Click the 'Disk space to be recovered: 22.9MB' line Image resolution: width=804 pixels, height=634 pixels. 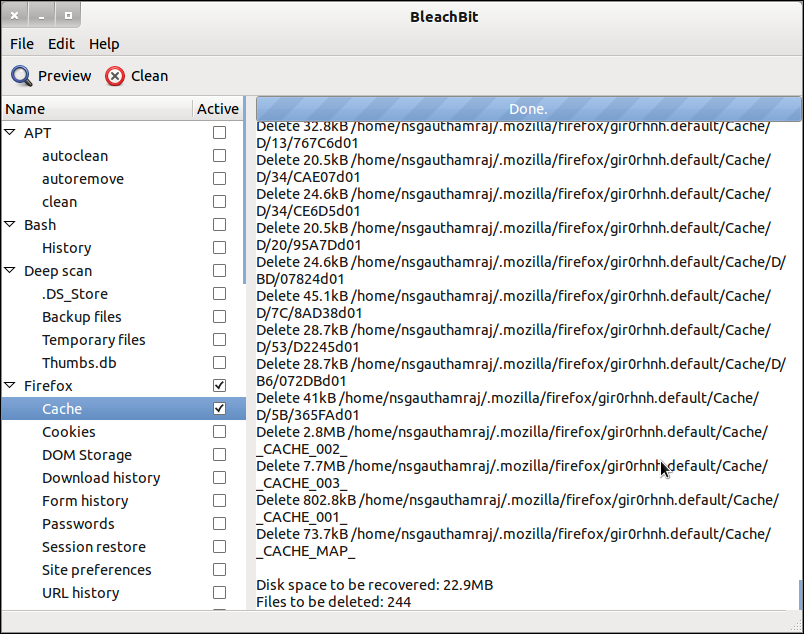click(374, 585)
